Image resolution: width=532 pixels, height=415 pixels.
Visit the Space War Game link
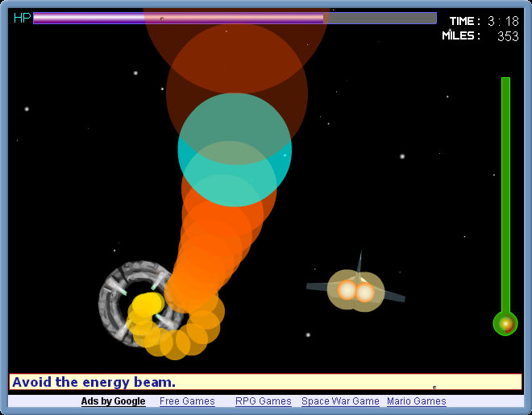(x=340, y=401)
